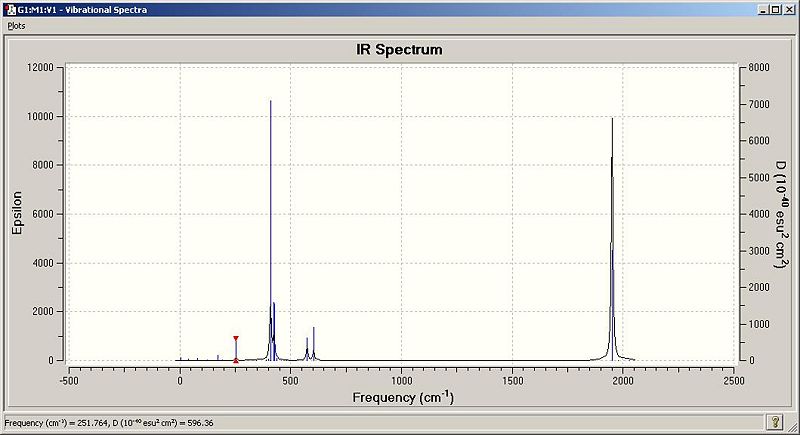Click the small blue line near 170 cm-1
Viewport: 800px width, 435px height.
pos(218,357)
